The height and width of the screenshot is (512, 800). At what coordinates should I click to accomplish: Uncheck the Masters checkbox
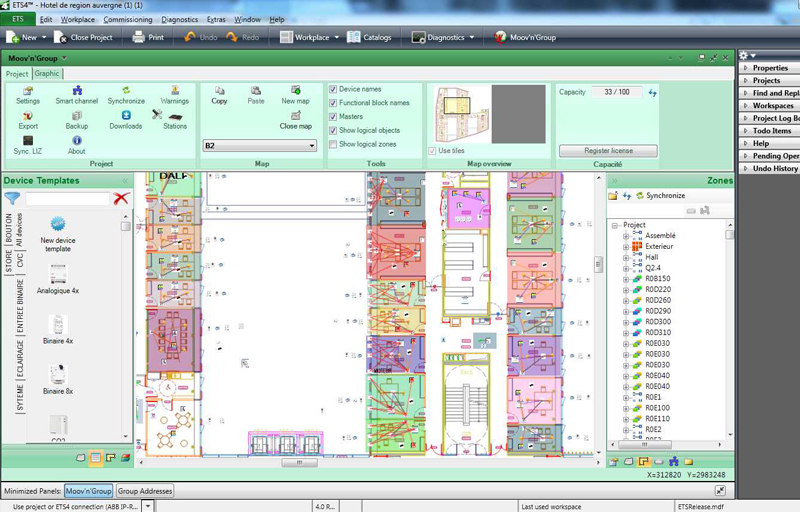pyautogui.click(x=333, y=117)
